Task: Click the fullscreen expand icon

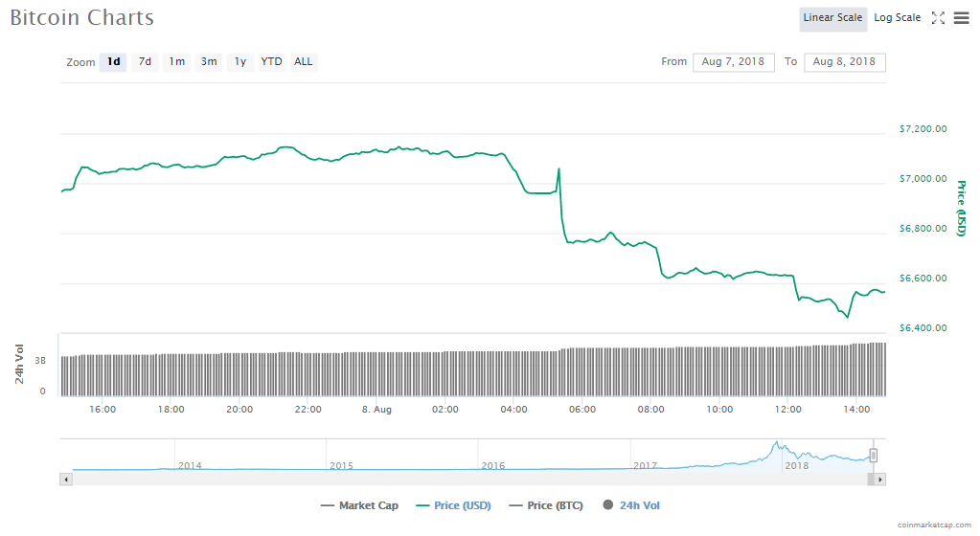Action: pos(938,17)
